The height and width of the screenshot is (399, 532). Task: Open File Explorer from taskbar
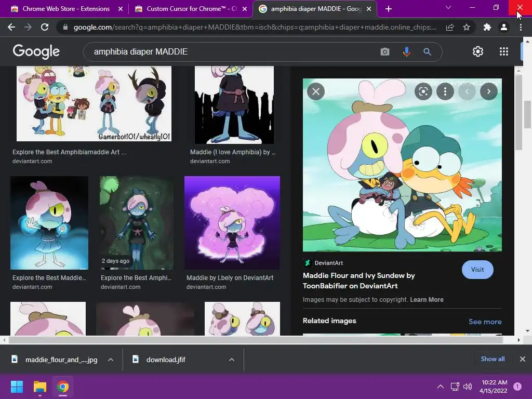point(39,387)
